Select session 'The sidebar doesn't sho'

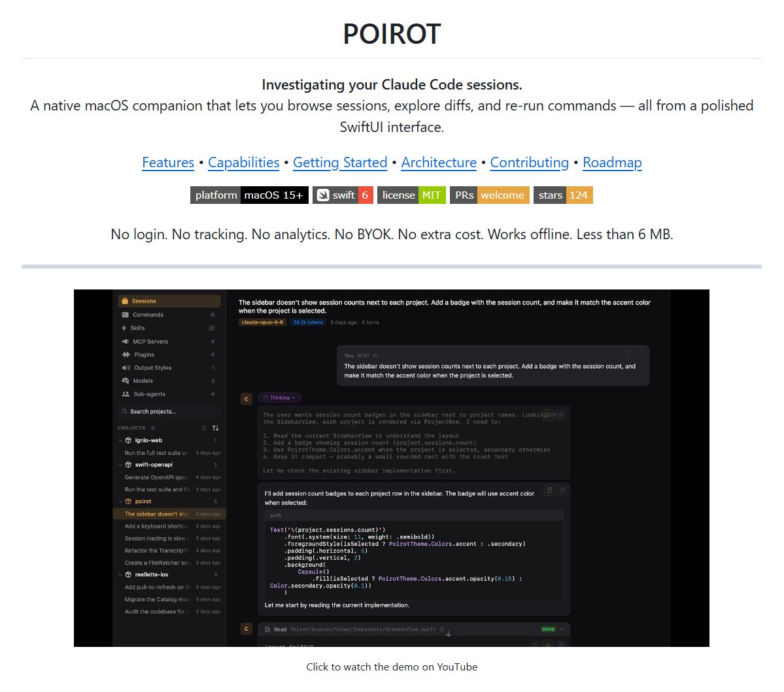point(169,514)
